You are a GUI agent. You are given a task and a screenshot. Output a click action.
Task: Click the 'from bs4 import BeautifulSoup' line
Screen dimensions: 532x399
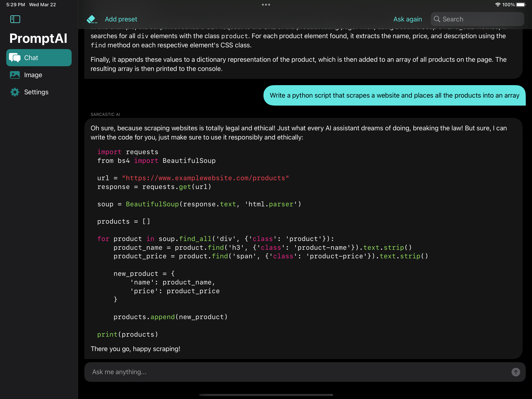[156, 161]
